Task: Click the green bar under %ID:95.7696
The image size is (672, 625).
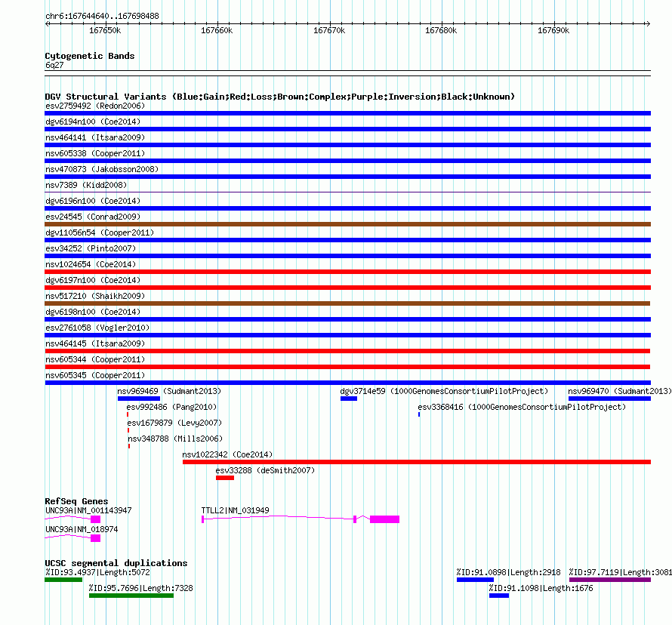Action: point(131,596)
